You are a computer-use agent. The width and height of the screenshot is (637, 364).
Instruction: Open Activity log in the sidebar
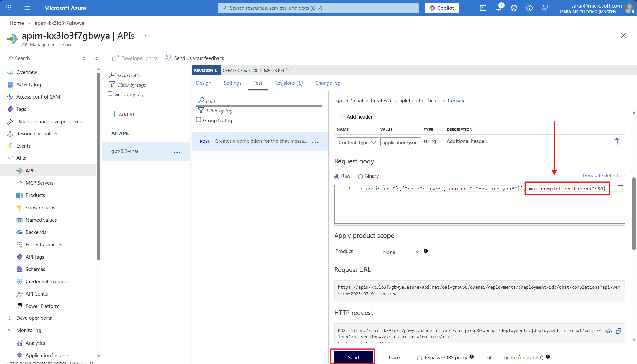click(x=29, y=84)
